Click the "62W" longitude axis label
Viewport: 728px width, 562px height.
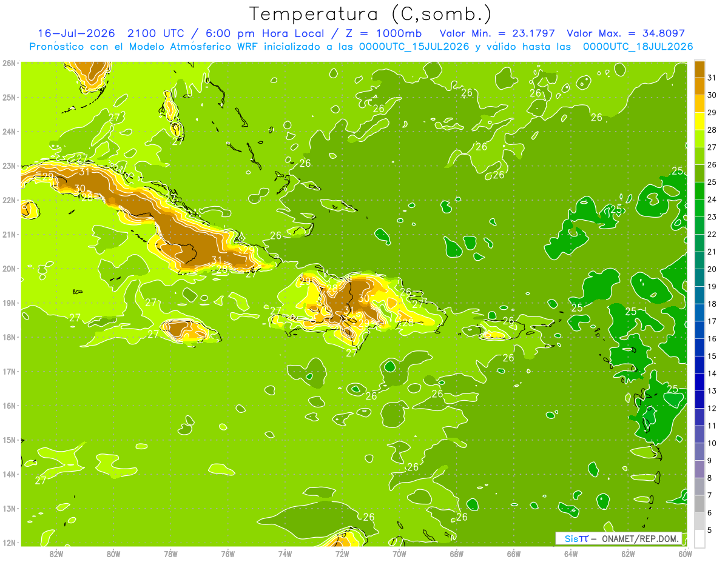[x=628, y=553]
